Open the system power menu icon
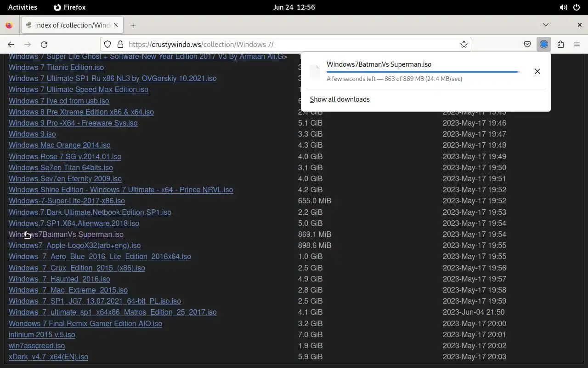Screen dimensions: 588x368 [577, 7]
